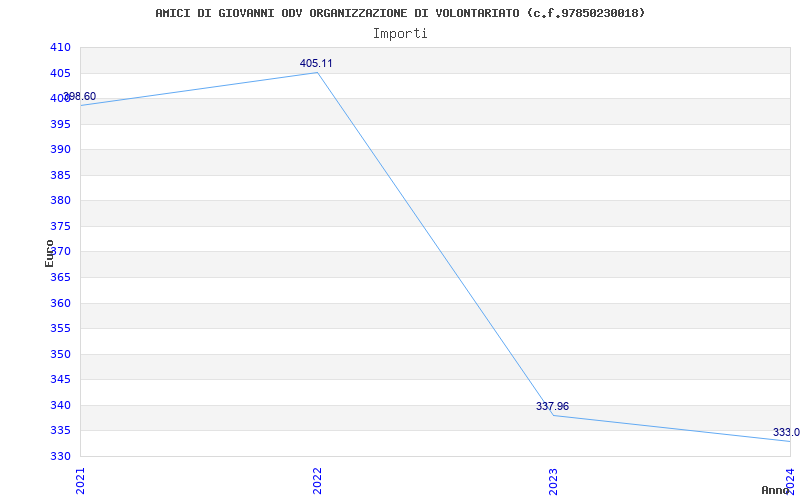Screen dimensions: 800x500
Task: Click the 395 y-axis tick label
Action: 60,124
